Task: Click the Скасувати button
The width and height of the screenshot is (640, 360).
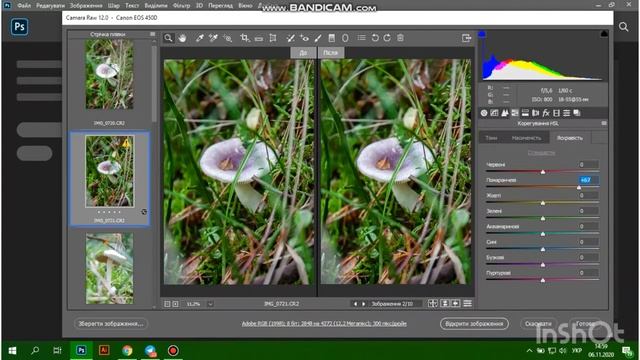Action: pyautogui.click(x=538, y=324)
